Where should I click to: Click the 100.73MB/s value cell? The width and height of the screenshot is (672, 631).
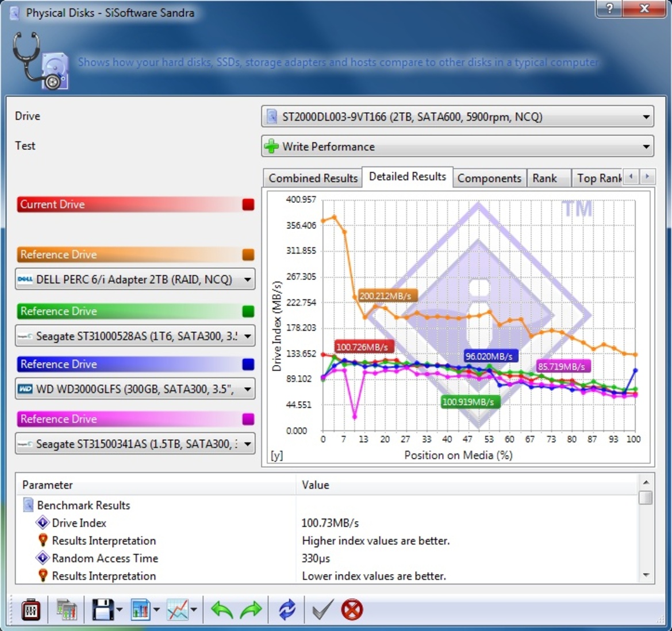point(330,522)
